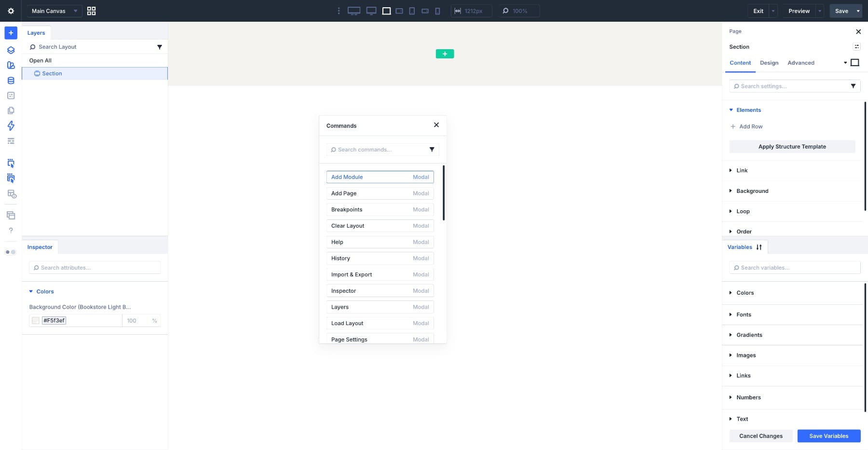Switch to the Advanced tab
This screenshot has width=868, height=450.
tap(801, 63)
